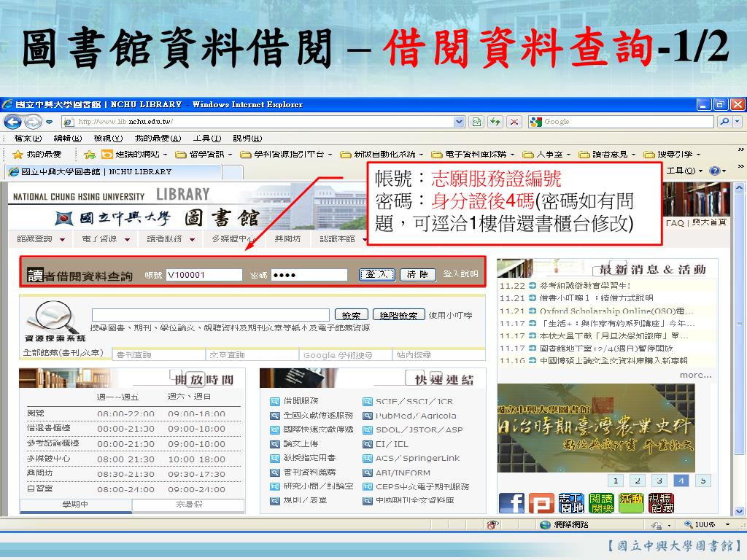Click the 網際網路 zone globe icon

(x=546, y=525)
